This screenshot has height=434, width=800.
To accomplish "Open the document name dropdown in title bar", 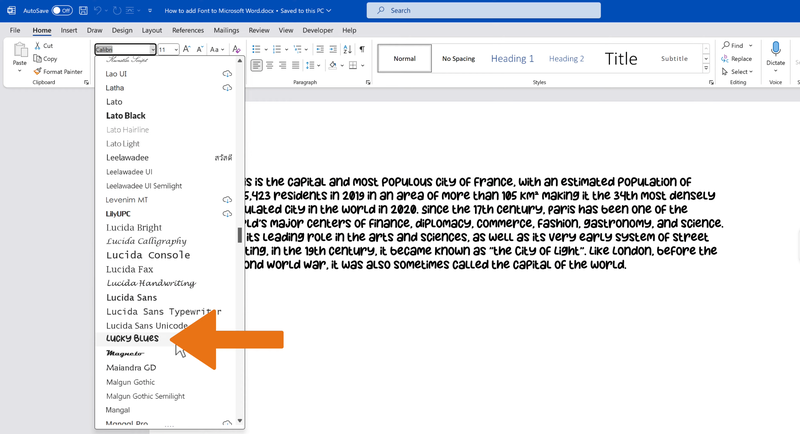I will click(329, 10).
